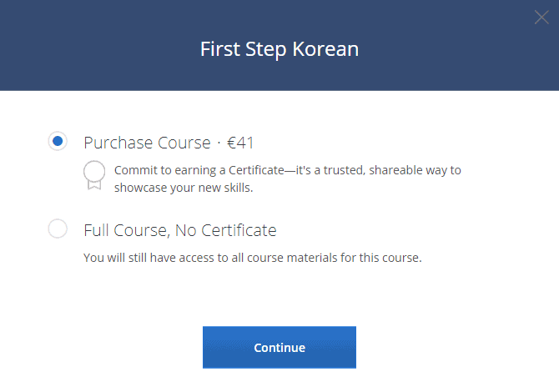The height and width of the screenshot is (392, 559).
Task: Click the "You will still have access" description
Action: 253,257
